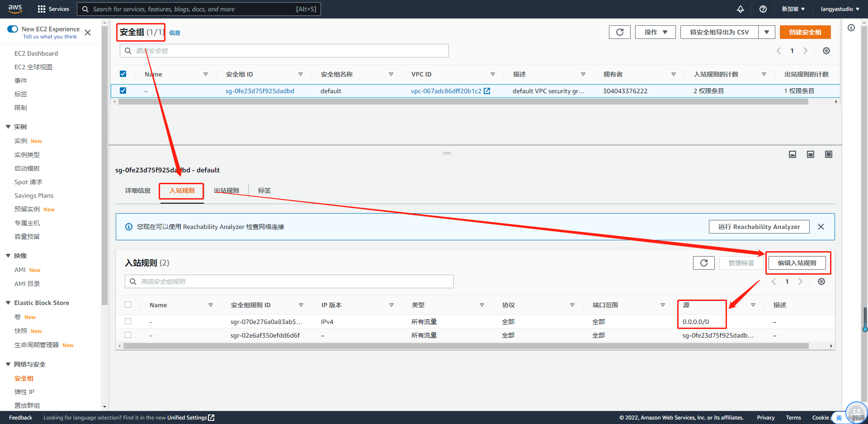The image size is (868, 424).
Task: Open the langyastudio account menu
Action: coord(840,9)
